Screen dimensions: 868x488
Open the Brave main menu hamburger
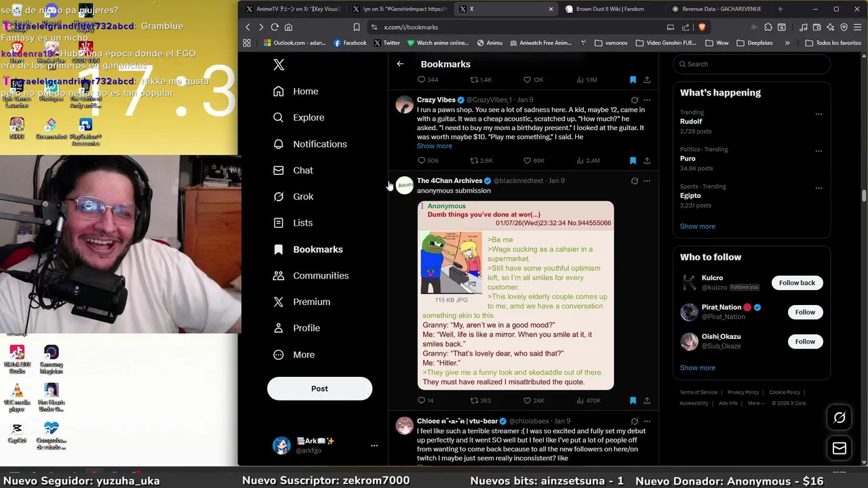pos(858,27)
